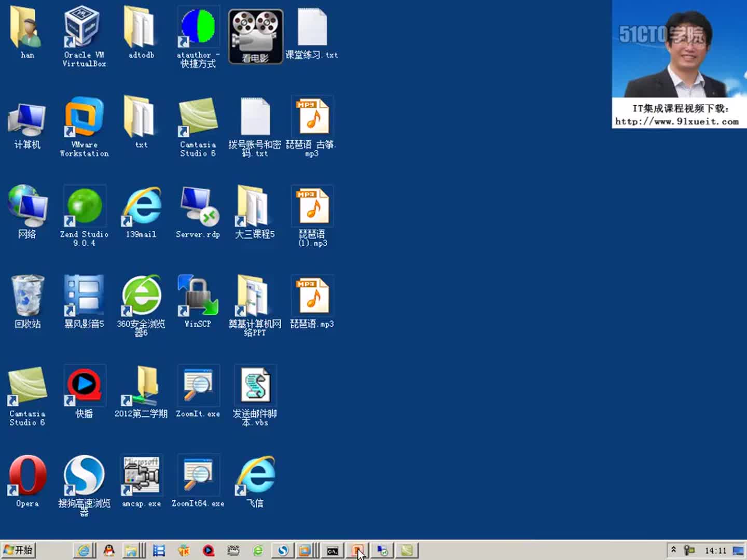Screen dimensions: 747x560
Task: Switch to VMware taskbar button
Action: pos(307,551)
